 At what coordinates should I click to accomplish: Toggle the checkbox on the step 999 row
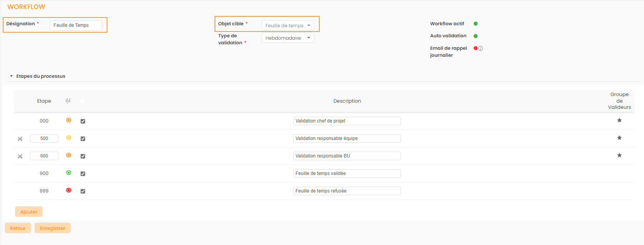83,191
